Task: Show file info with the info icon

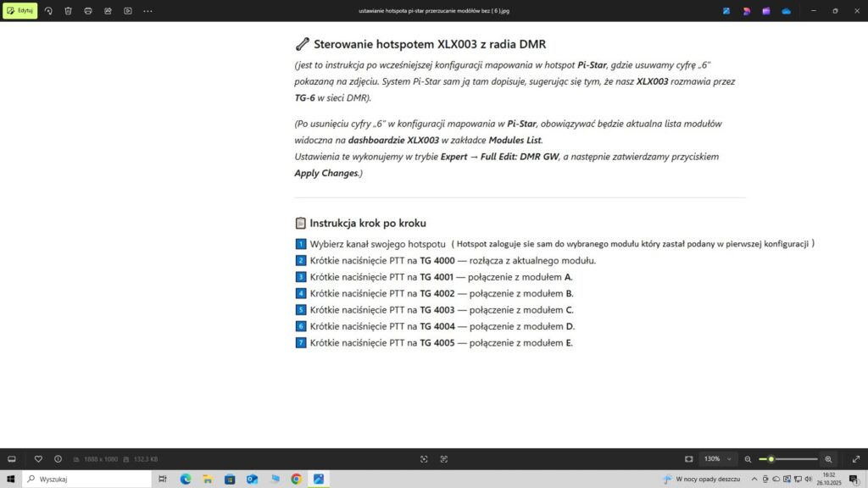Action: [58, 459]
